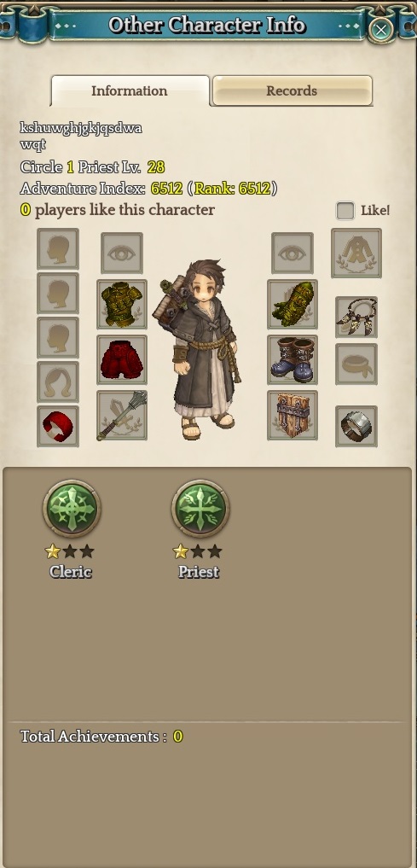Click the mace weapon slot
Image resolution: width=417 pixels, height=868 pixels.
pyautogui.click(x=122, y=415)
